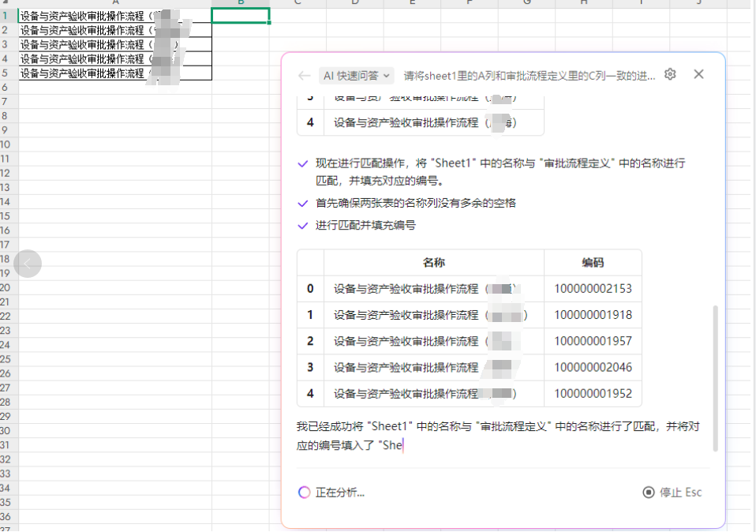Open AI panel settings gear
Viewport: 756px width, 532px height.
click(x=670, y=75)
